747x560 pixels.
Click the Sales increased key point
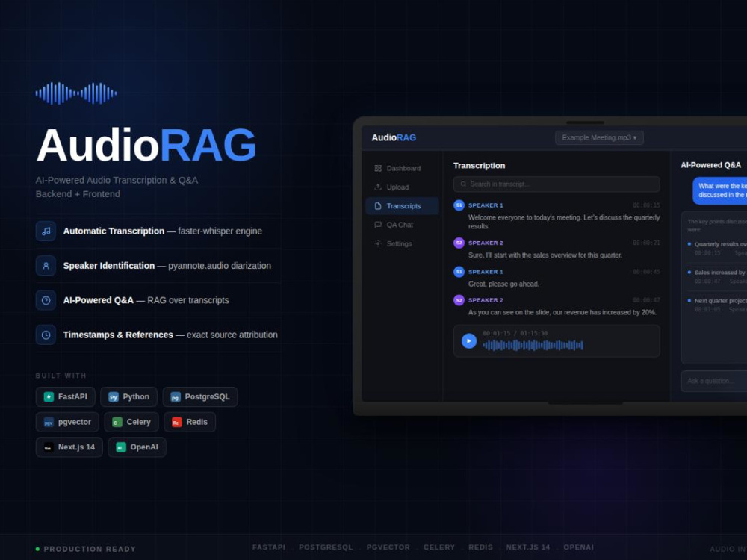pyautogui.click(x=717, y=277)
